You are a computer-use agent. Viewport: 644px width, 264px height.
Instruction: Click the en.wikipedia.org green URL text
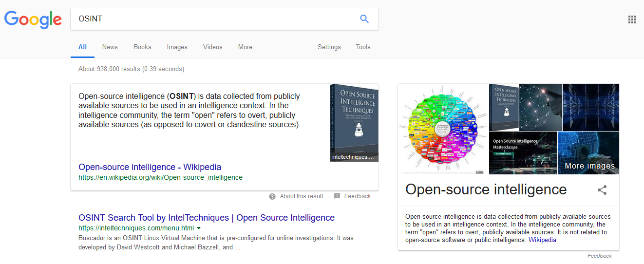pos(160,177)
